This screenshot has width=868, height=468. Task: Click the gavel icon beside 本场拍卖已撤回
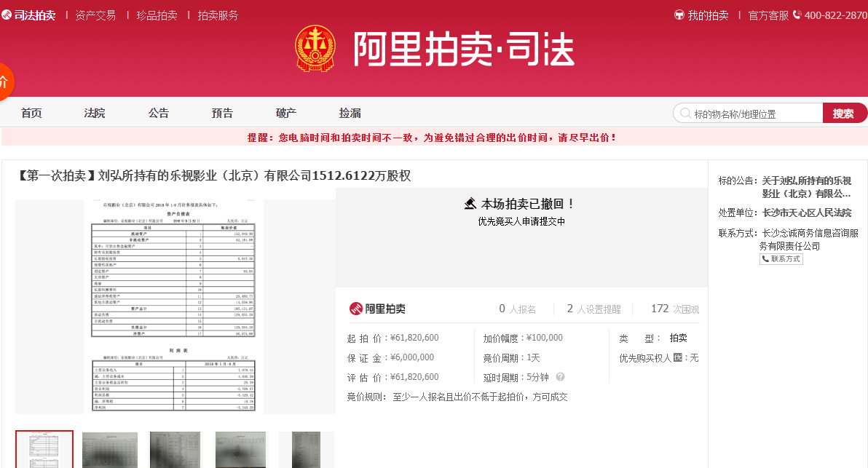click(x=470, y=204)
